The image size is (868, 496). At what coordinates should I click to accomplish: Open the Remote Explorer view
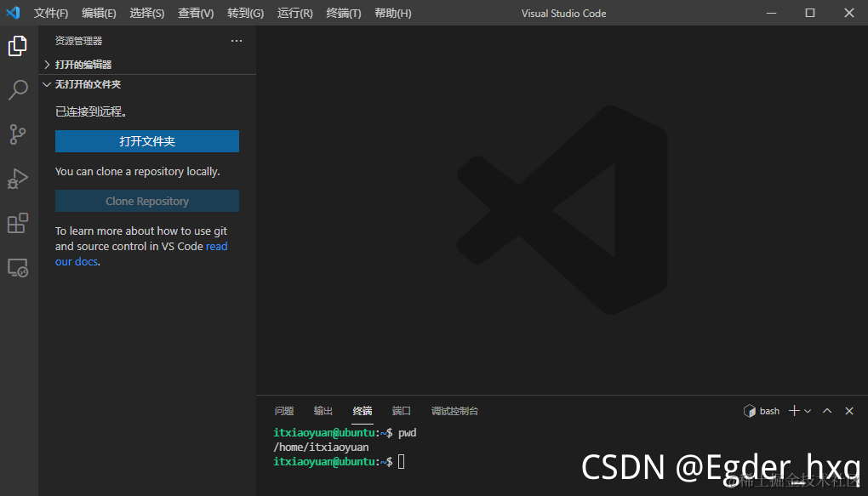(x=18, y=268)
